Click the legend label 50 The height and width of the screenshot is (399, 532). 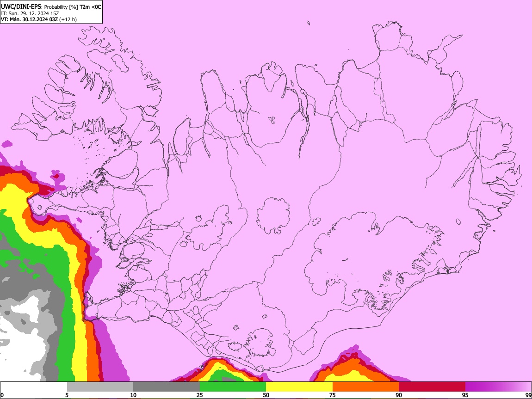click(266, 395)
